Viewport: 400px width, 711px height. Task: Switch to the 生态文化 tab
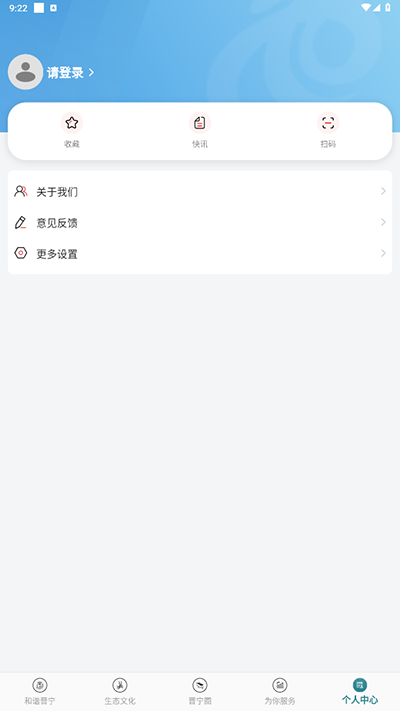pos(120,691)
